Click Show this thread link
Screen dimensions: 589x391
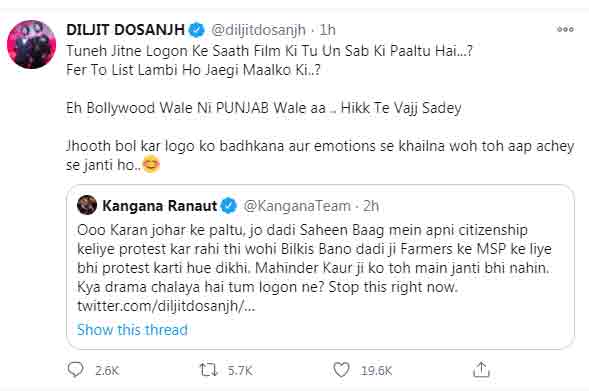click(x=132, y=330)
